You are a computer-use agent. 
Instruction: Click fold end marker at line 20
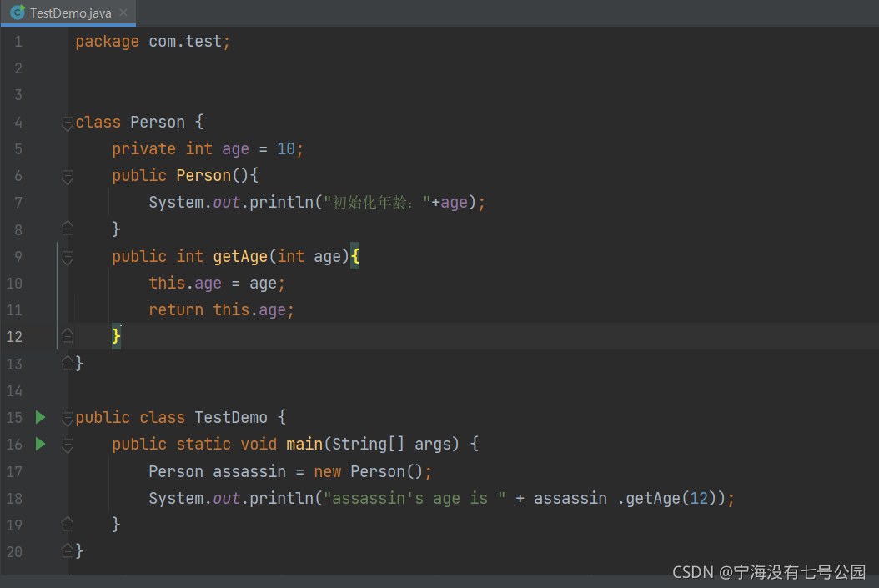click(68, 551)
